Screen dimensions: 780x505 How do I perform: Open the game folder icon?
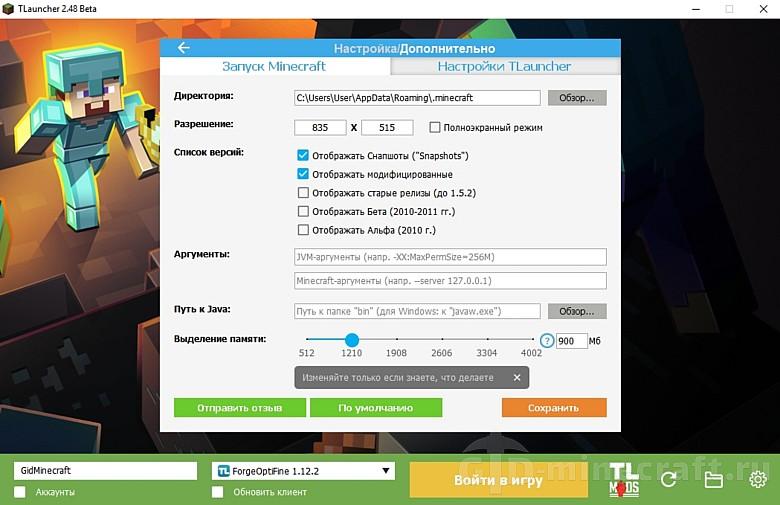click(x=713, y=480)
